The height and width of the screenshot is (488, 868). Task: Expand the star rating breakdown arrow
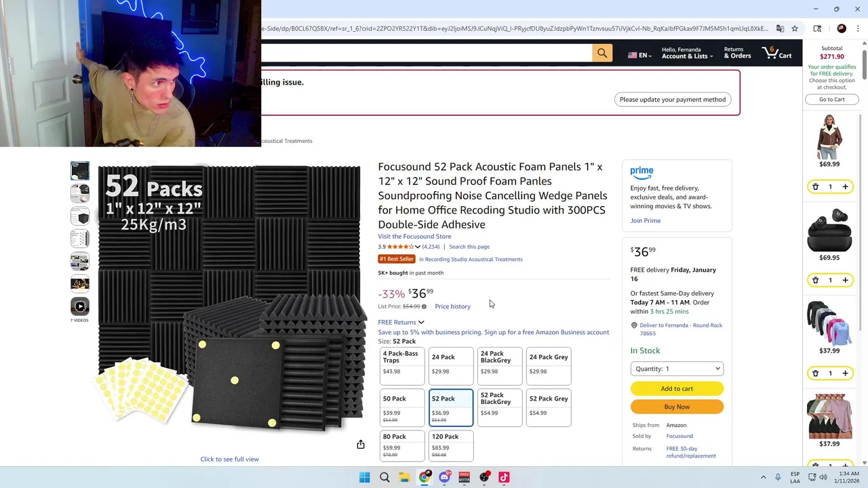pos(418,247)
